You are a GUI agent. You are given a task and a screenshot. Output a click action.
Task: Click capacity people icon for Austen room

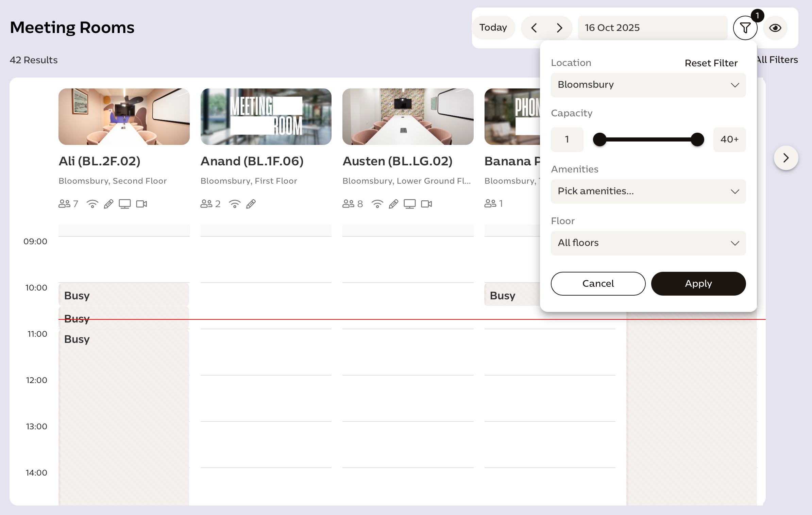coord(348,204)
